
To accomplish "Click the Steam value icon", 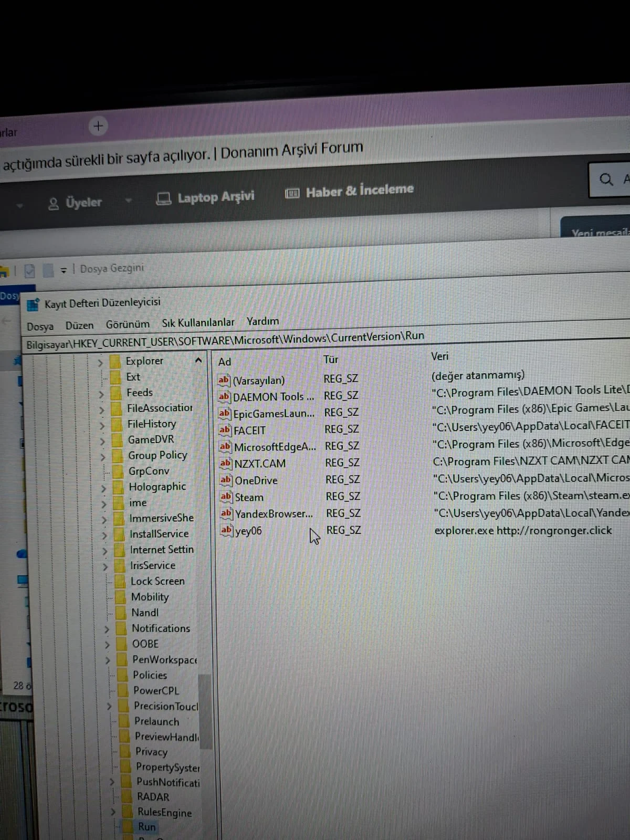I will [x=226, y=497].
